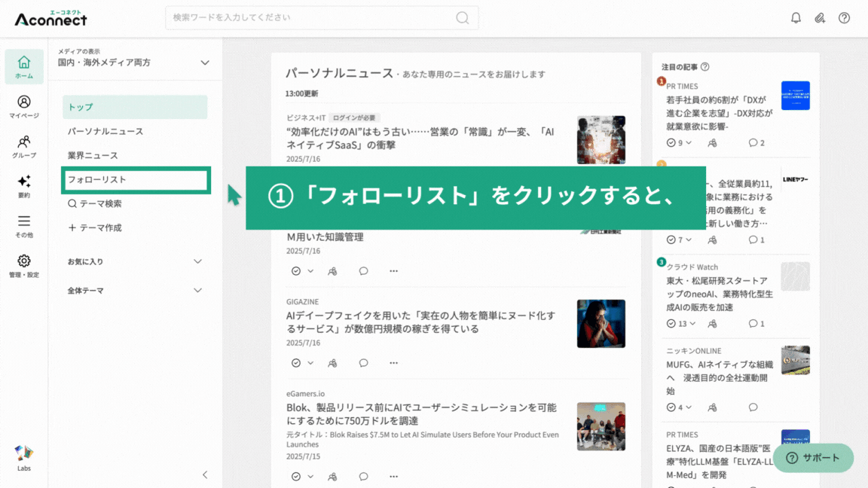The width and height of the screenshot is (868, 488).
Task: Open more options for GIGAZINE article
Action: pyautogui.click(x=393, y=363)
